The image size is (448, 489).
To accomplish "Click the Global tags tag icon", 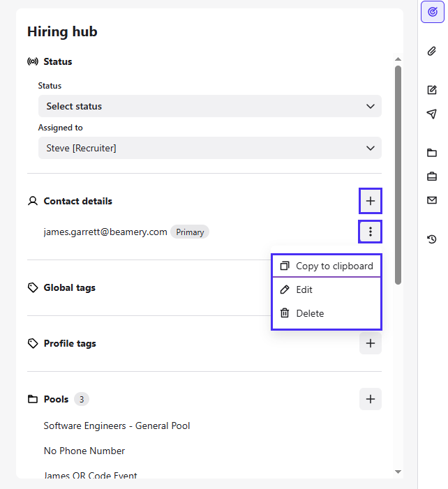I will pyautogui.click(x=33, y=287).
